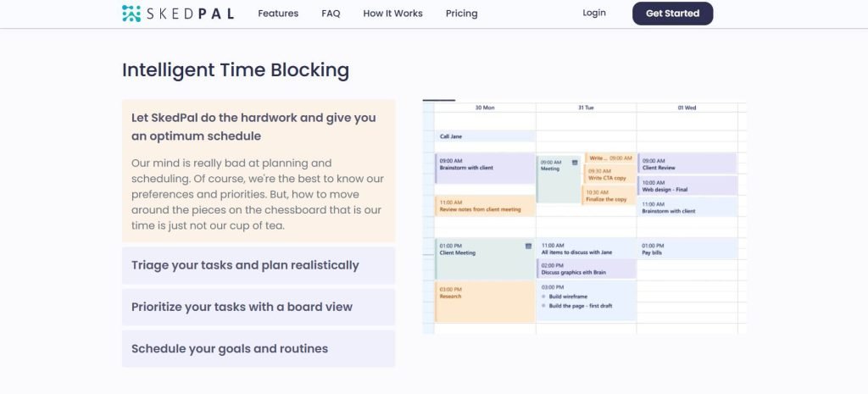Open the Features menu item

(278, 14)
